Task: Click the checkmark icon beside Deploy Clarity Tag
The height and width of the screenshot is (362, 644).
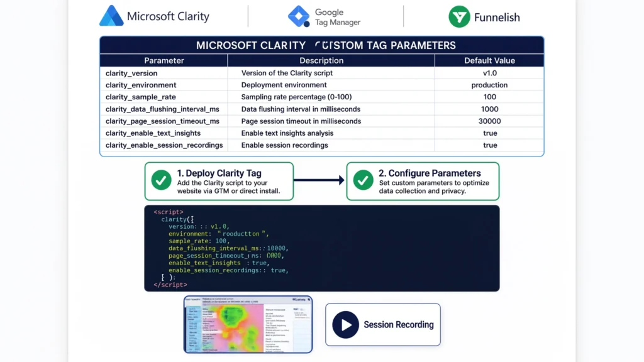Action: (x=162, y=180)
